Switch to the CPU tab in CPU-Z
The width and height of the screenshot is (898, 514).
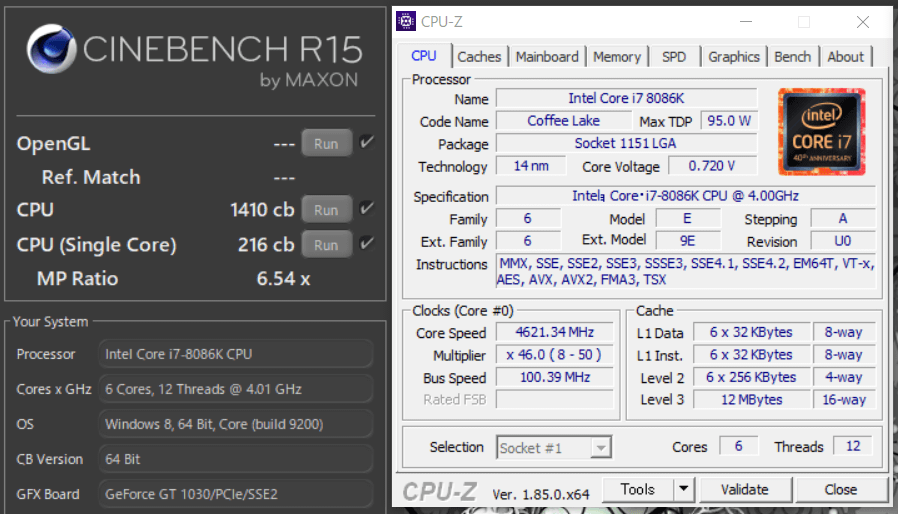pos(424,56)
